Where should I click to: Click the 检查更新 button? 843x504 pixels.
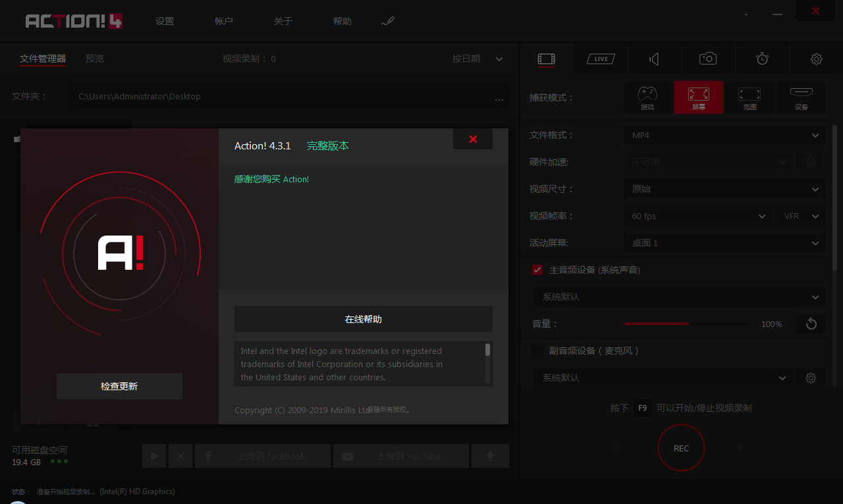119,386
